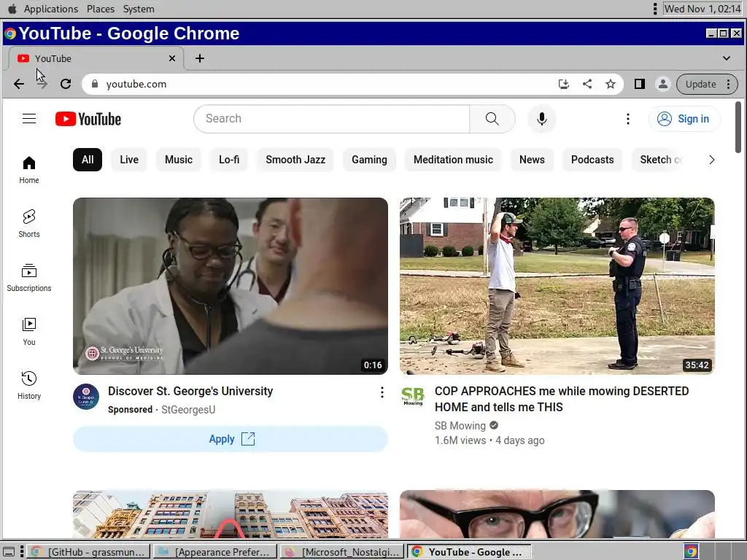Image resolution: width=747 pixels, height=560 pixels.
Task: Open Shorts from sidebar
Action: pyautogui.click(x=29, y=224)
